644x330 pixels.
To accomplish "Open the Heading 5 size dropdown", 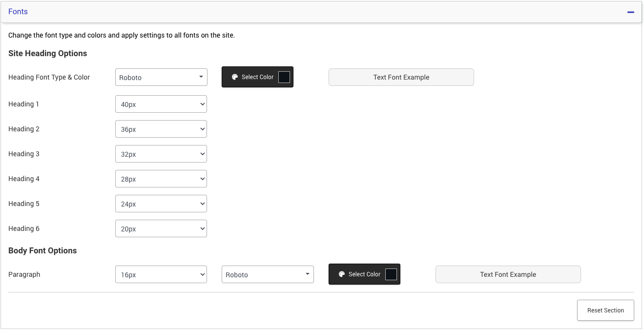I will point(161,204).
